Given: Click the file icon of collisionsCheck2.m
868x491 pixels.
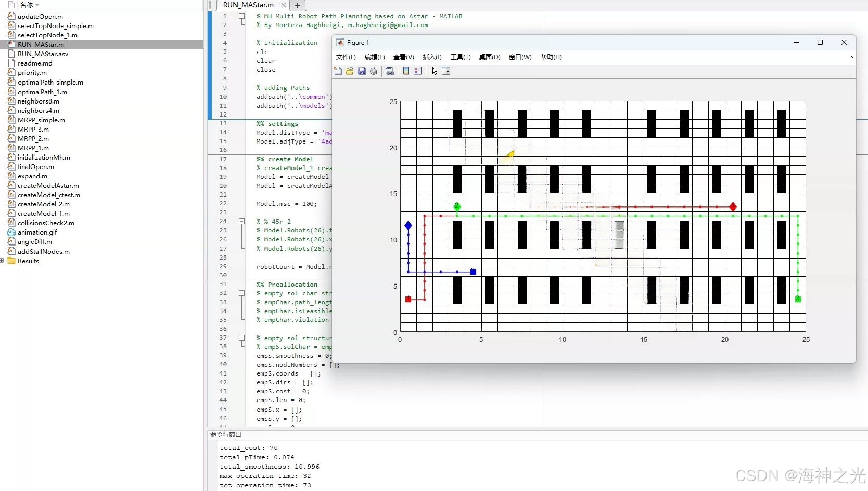Looking at the screenshot, I should (x=11, y=223).
